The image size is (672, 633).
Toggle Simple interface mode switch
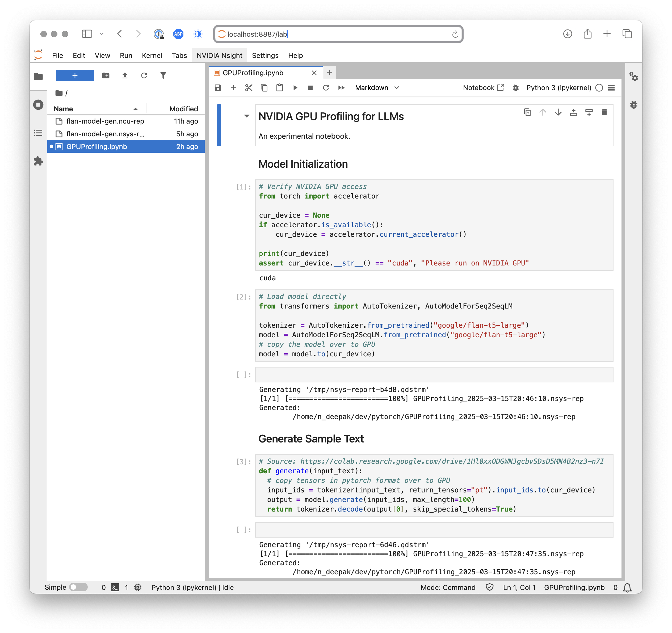point(78,587)
